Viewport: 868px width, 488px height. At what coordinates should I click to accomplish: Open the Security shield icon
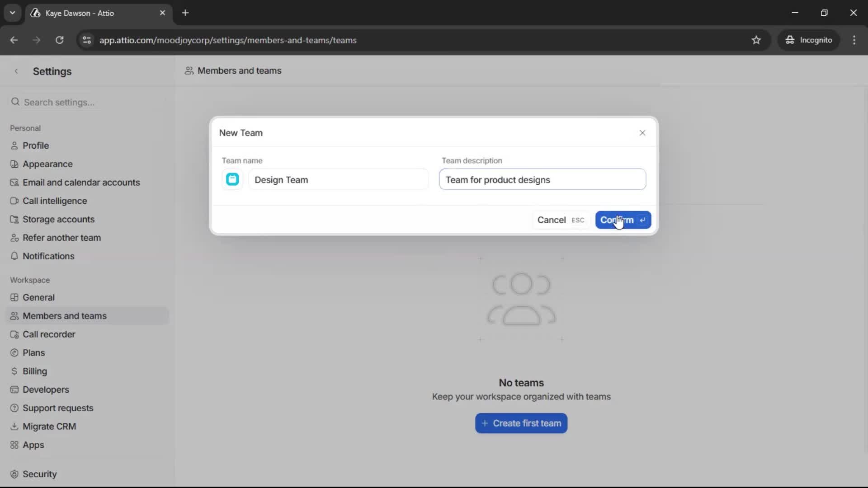[x=14, y=474]
